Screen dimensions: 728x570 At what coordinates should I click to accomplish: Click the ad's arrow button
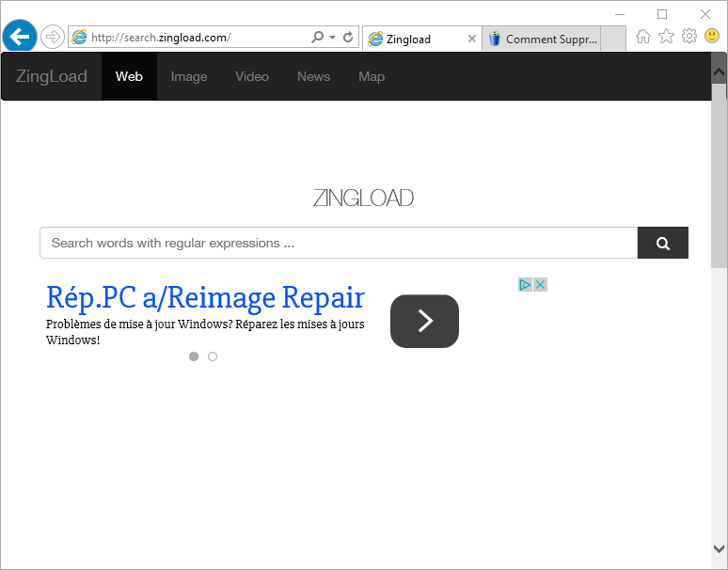(x=424, y=321)
